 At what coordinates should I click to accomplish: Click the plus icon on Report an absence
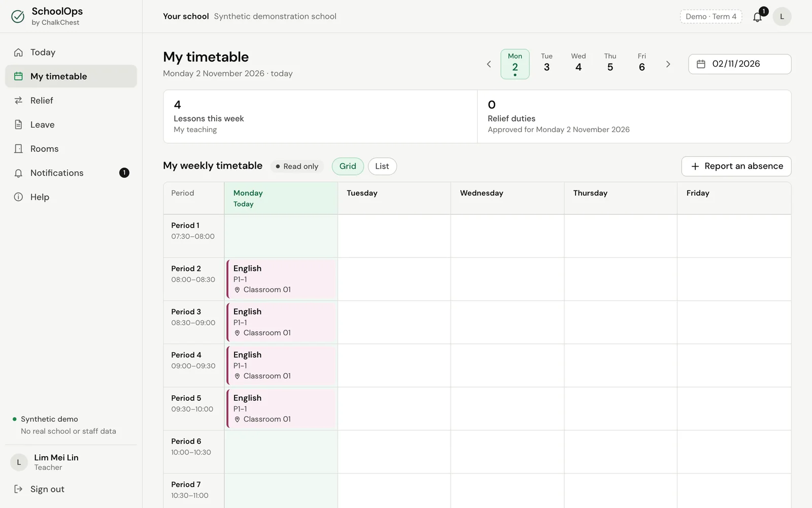point(695,167)
